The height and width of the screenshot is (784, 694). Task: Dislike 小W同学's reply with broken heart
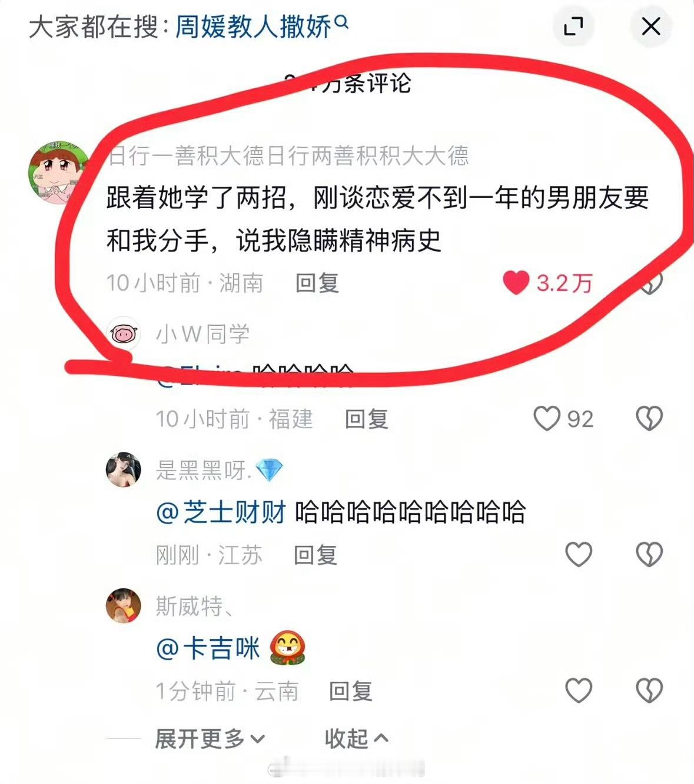click(649, 419)
